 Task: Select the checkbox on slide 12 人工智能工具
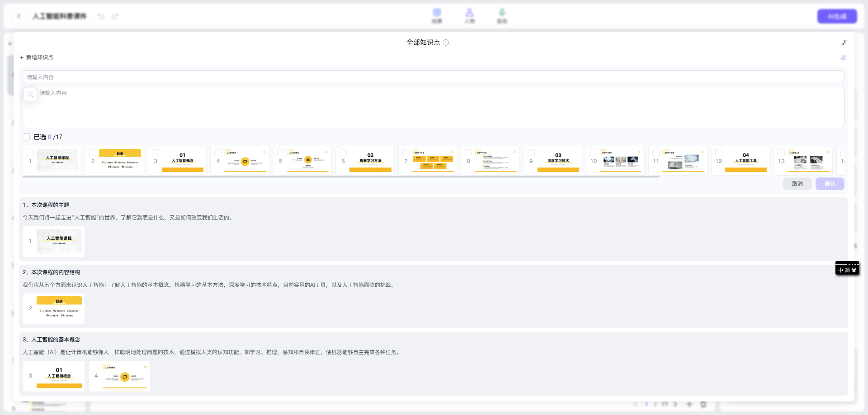(x=719, y=153)
